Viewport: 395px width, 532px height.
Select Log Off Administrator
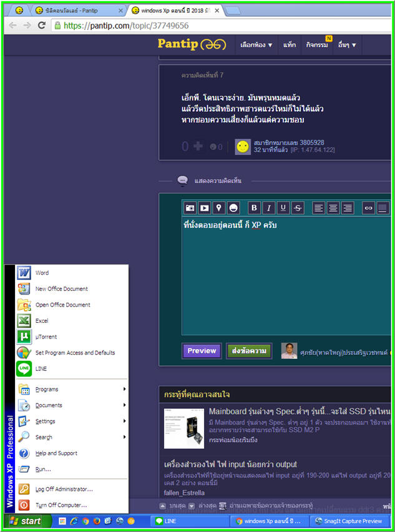72,490
